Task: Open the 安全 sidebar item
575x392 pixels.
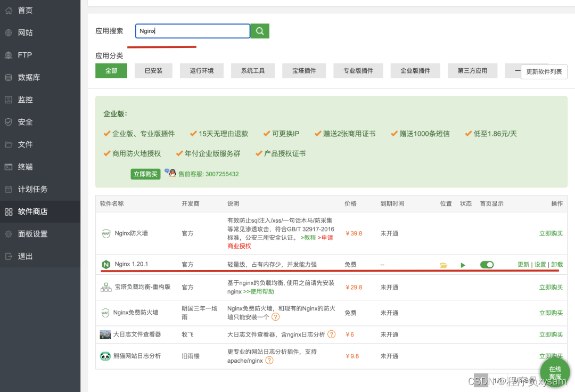Action: (40, 122)
